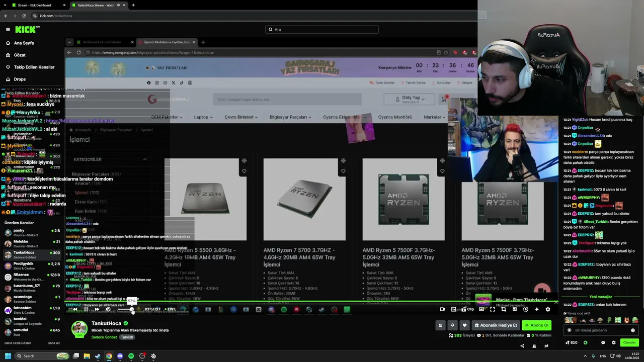Open Prodigyddk's channel in the sidebar

(32, 265)
